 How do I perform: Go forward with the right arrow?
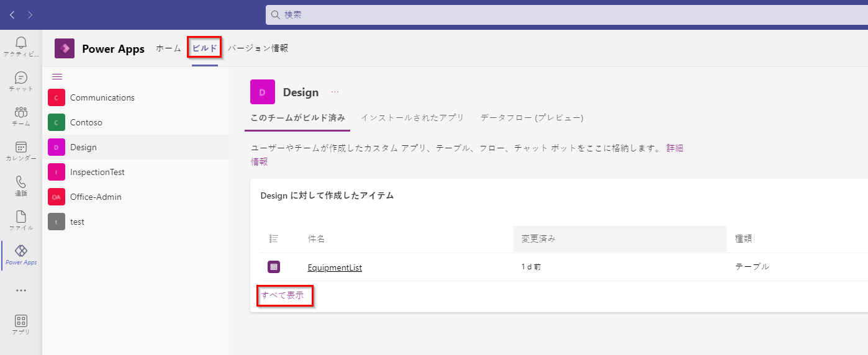(x=30, y=14)
